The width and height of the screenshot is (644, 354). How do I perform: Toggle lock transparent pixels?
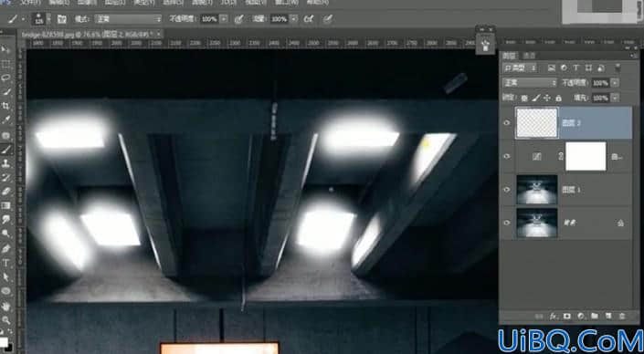[x=524, y=98]
